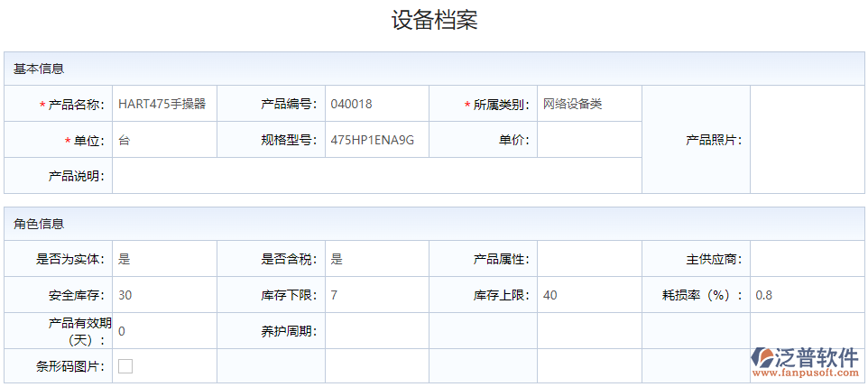Viewport: 868px width, 387px height.
Task: Open the 所属类别 field 网络设备类
Action: (589, 104)
